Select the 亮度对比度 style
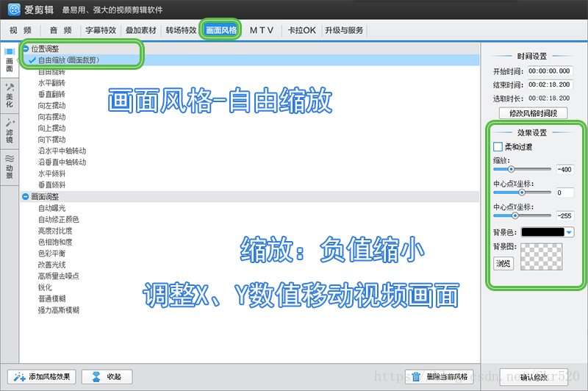Image resolution: width=588 pixels, height=391 pixels. (x=55, y=231)
